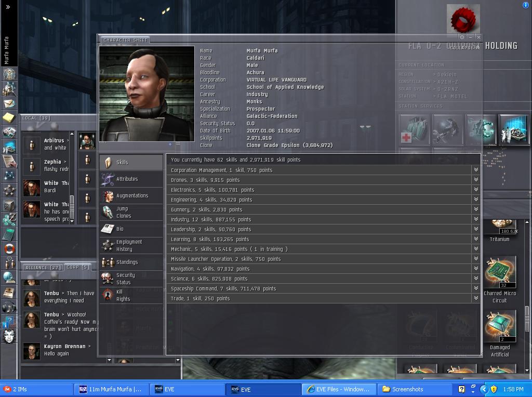
Task: Open the Journal icon in the sidebar
Action: [9, 161]
